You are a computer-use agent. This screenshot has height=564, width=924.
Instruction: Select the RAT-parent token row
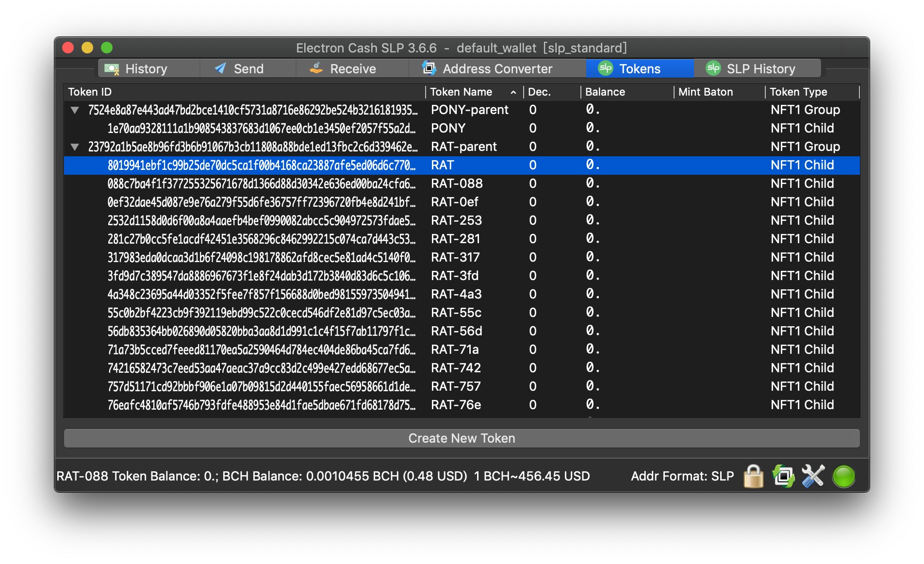pos(462,147)
